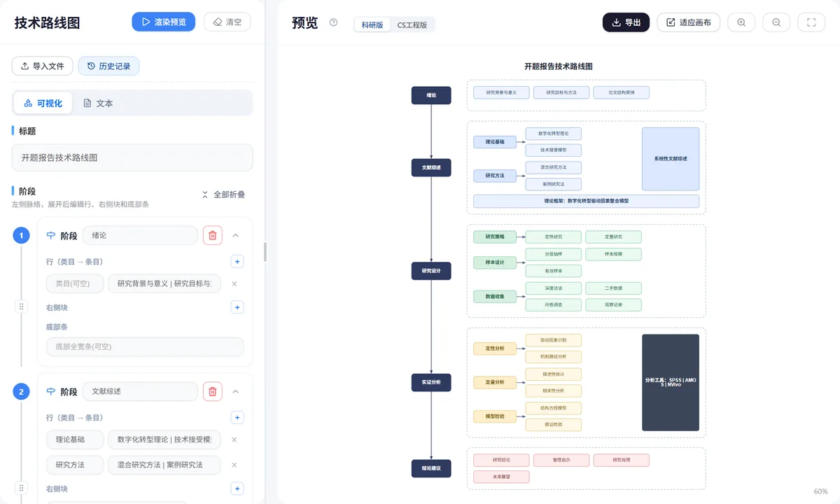Image resolution: width=840 pixels, height=504 pixels.
Task: Click the 结论建议 node in diagram
Action: point(431,468)
